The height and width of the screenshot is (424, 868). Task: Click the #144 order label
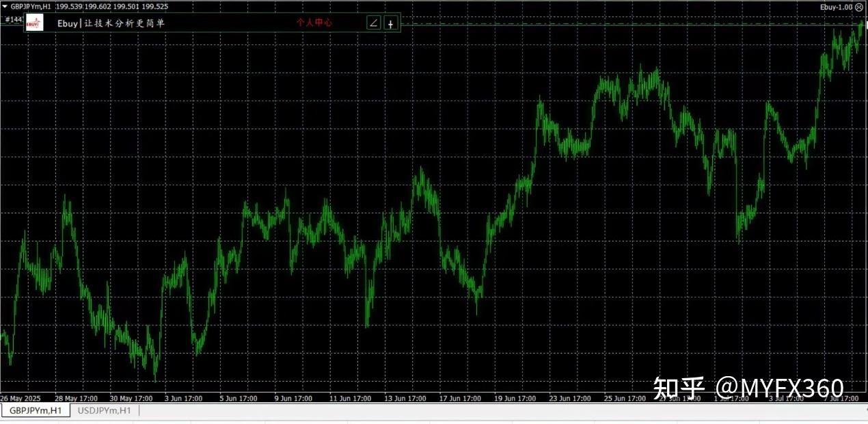point(14,19)
